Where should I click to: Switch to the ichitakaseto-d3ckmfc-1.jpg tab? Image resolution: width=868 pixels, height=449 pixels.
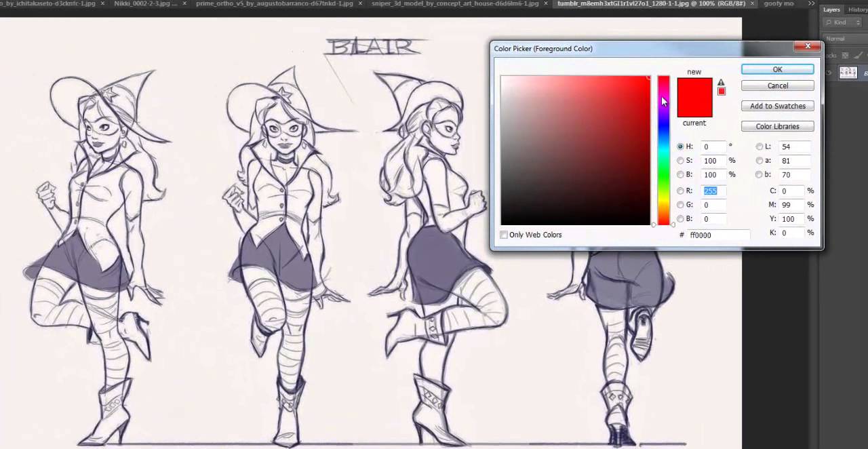tap(48, 3)
